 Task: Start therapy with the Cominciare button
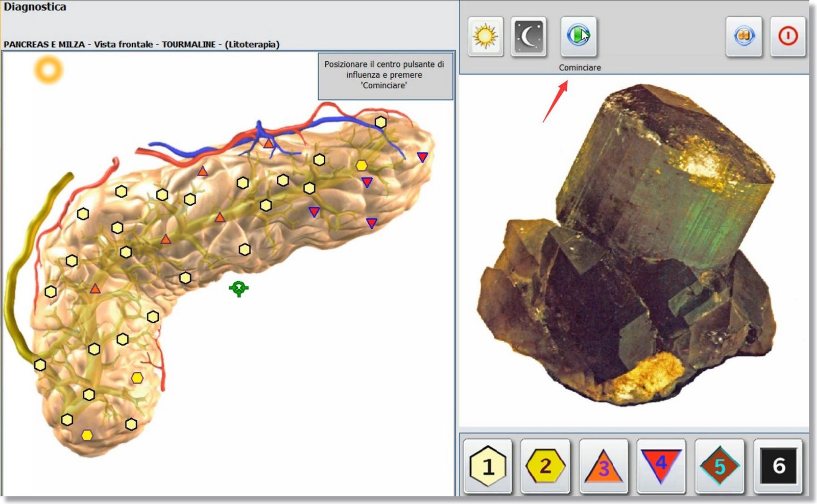click(x=579, y=36)
